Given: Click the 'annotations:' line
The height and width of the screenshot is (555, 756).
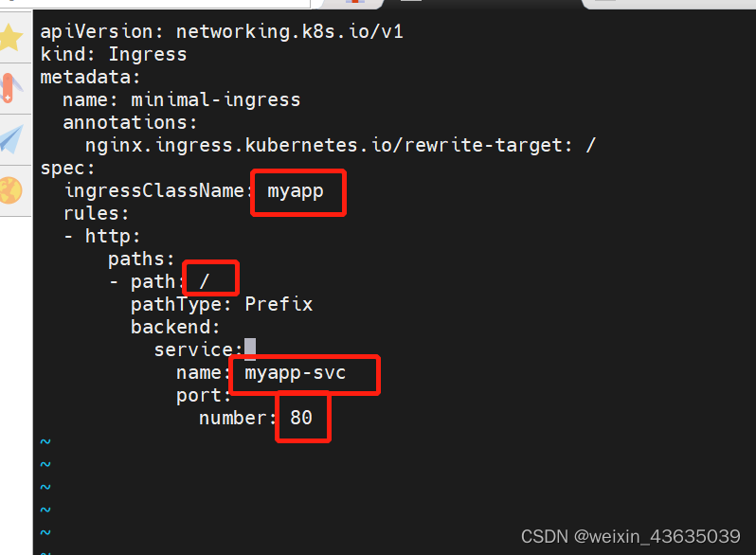Looking at the screenshot, I should [130, 122].
